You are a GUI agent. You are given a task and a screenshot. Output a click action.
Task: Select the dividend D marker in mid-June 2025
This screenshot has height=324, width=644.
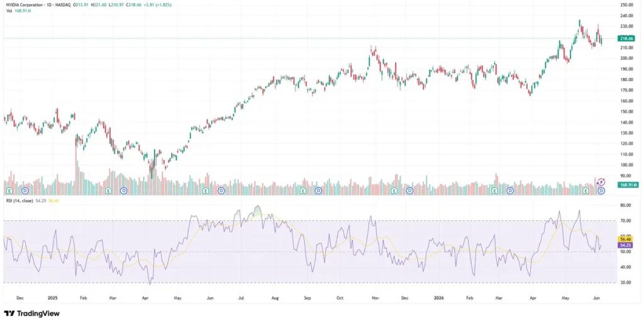[221, 191]
